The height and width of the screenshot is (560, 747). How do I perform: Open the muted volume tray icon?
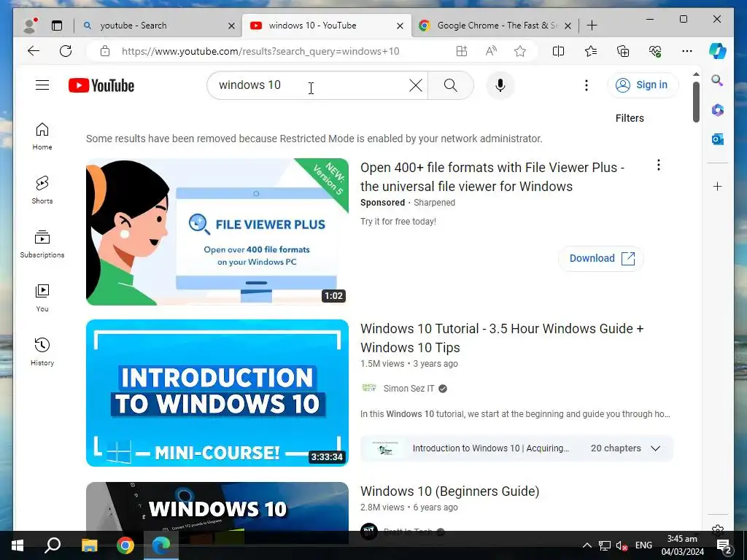[x=622, y=545]
